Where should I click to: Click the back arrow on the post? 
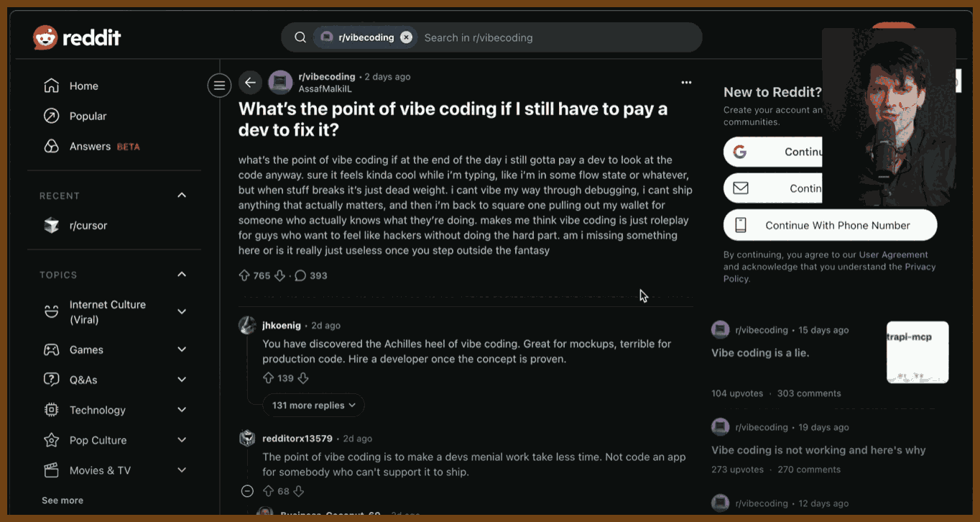250,83
